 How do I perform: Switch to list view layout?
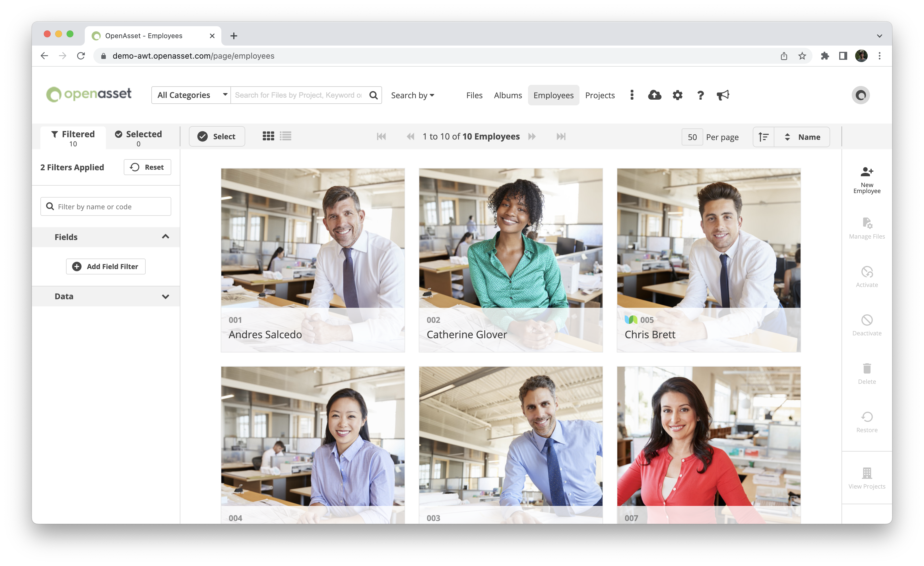click(285, 136)
